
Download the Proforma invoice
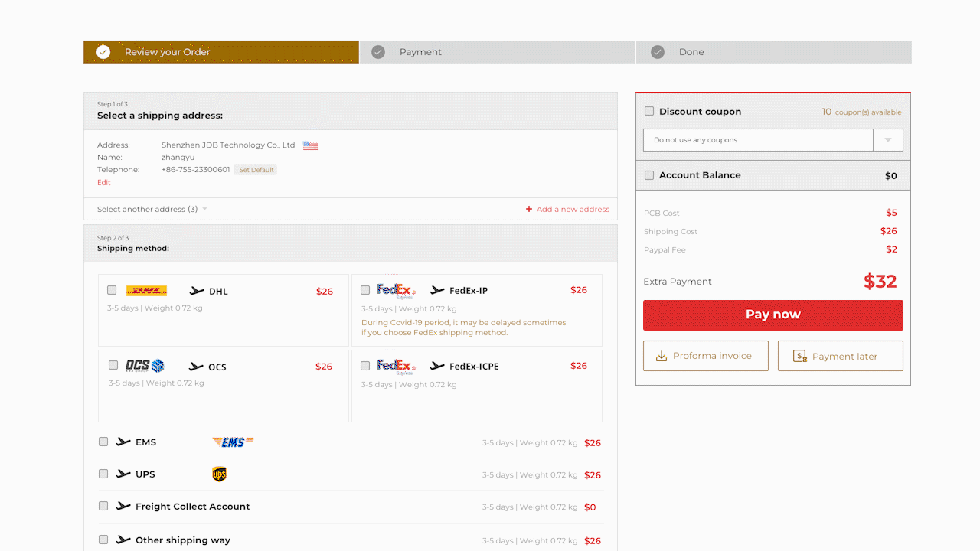705,356
